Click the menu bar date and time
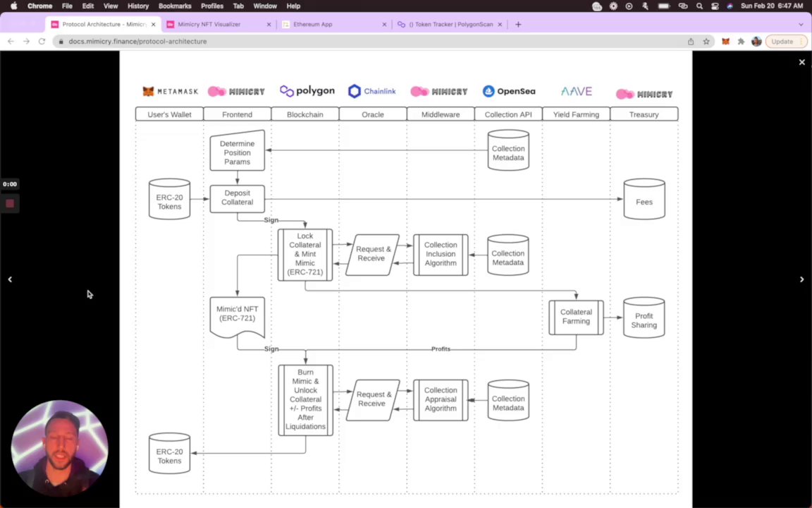 click(x=772, y=6)
